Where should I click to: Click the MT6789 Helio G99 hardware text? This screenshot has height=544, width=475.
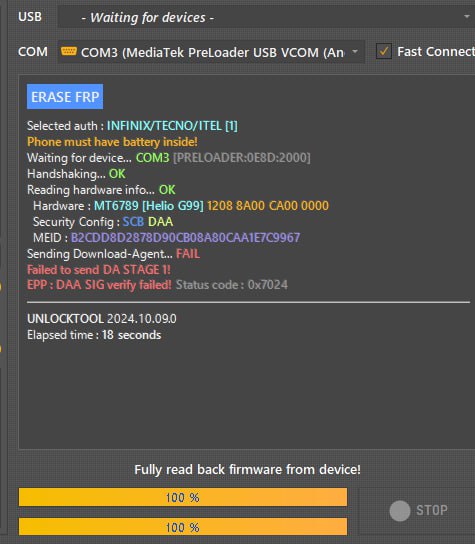(x=149, y=206)
